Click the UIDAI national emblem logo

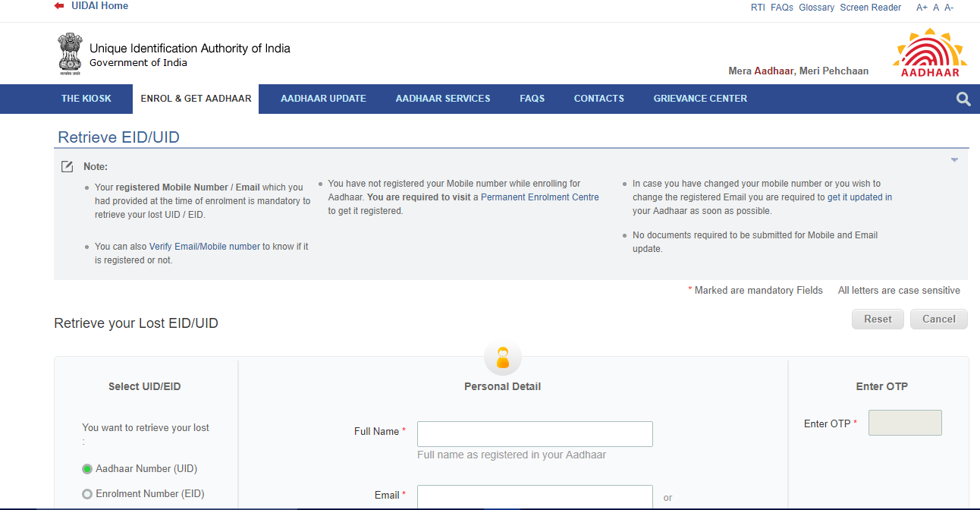[70, 52]
